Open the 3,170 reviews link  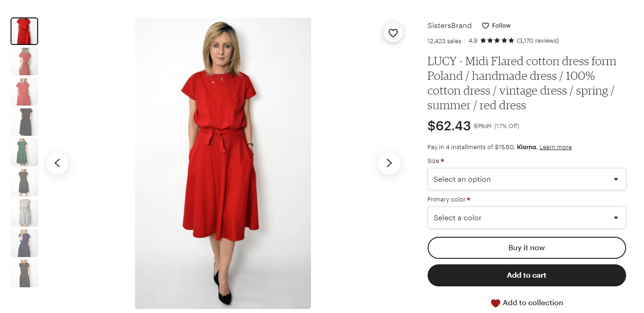pos(537,41)
